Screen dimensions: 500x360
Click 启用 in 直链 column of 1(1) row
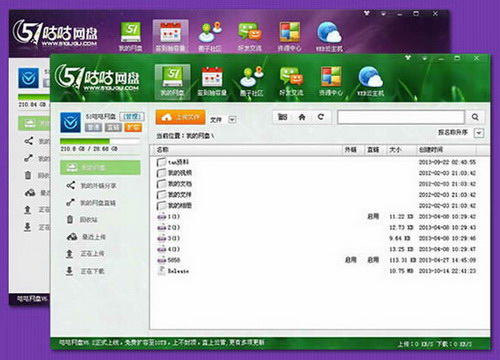click(x=373, y=217)
